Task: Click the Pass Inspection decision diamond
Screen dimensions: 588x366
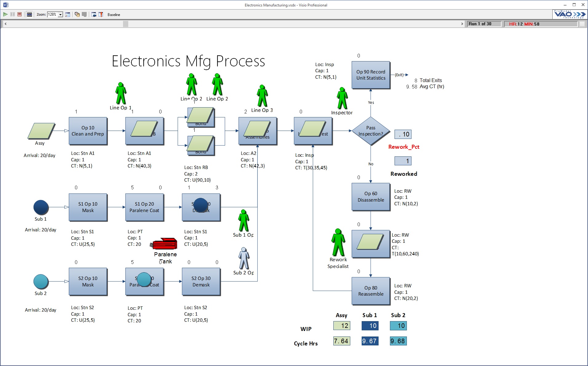Action: [x=371, y=131]
